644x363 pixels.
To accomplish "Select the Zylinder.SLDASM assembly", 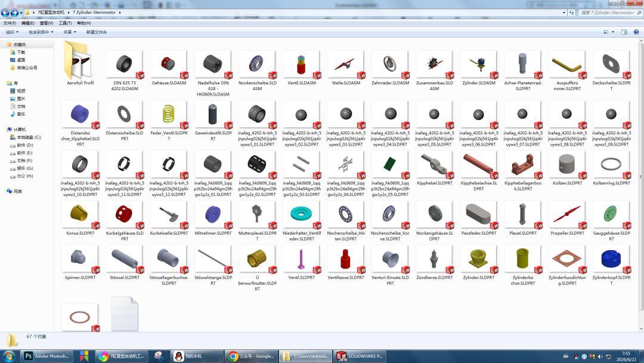I will click(478, 67).
